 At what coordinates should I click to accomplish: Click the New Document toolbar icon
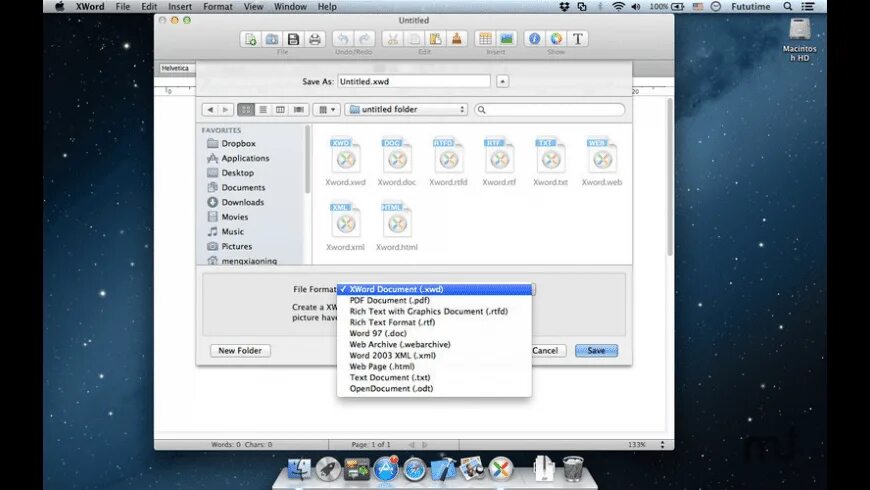(x=250, y=39)
